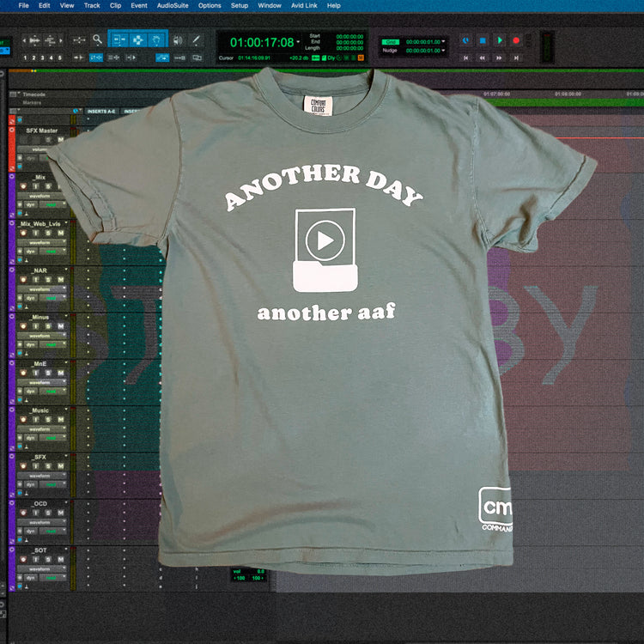Viewport: 644px width, 644px height.
Task: Click the Grid mode indicator button
Action: 391,42
